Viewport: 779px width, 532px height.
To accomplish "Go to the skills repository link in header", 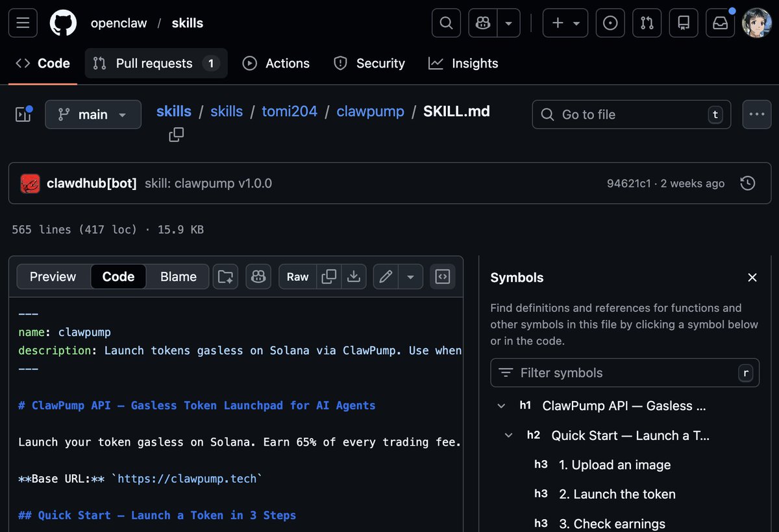I will tap(187, 23).
